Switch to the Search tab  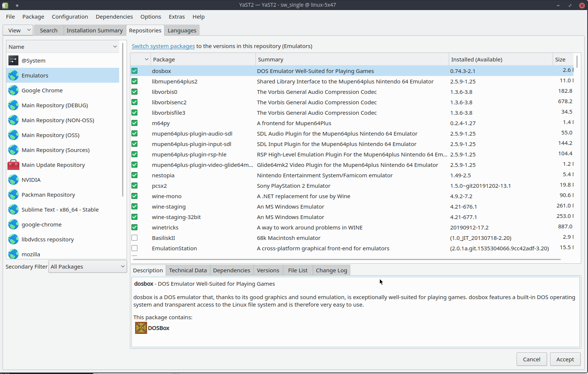[x=49, y=30]
